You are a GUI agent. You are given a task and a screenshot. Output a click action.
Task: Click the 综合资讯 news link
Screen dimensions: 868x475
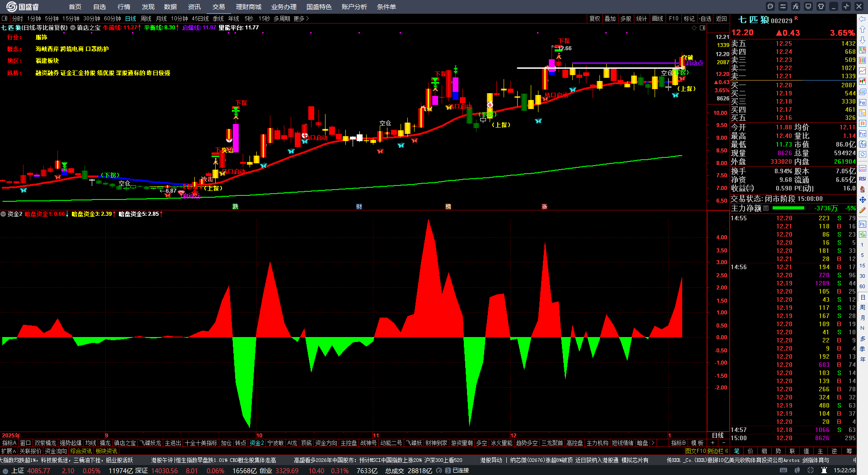pos(81,451)
